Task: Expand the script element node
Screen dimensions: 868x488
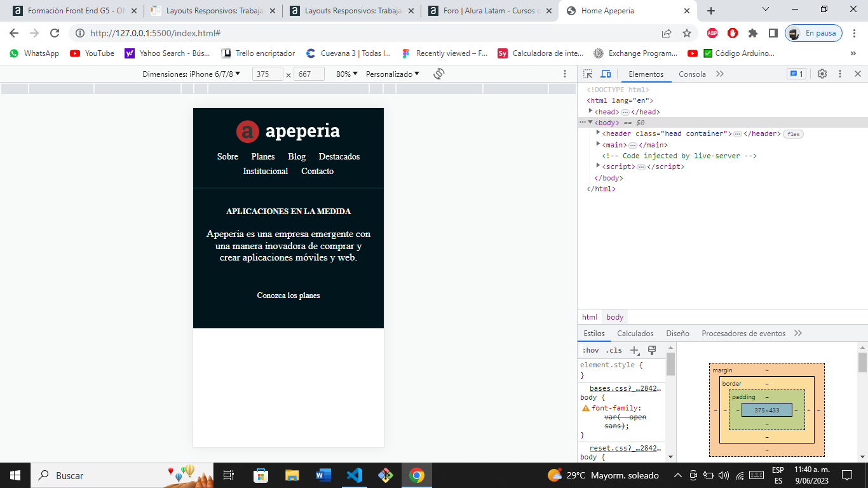Action: (x=598, y=166)
